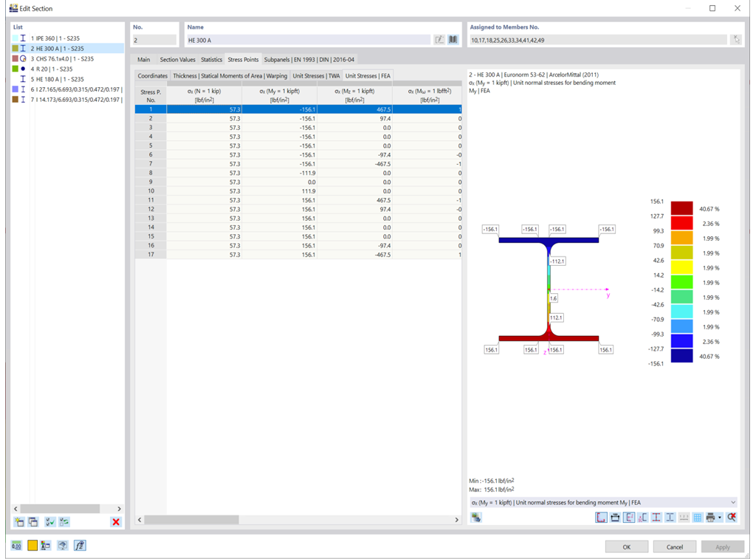Open the section library book icon
The width and height of the screenshot is (756, 559).
(453, 40)
